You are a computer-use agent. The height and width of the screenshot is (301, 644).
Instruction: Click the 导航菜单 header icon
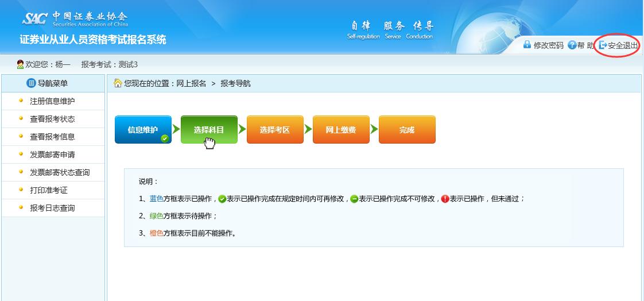(x=31, y=84)
